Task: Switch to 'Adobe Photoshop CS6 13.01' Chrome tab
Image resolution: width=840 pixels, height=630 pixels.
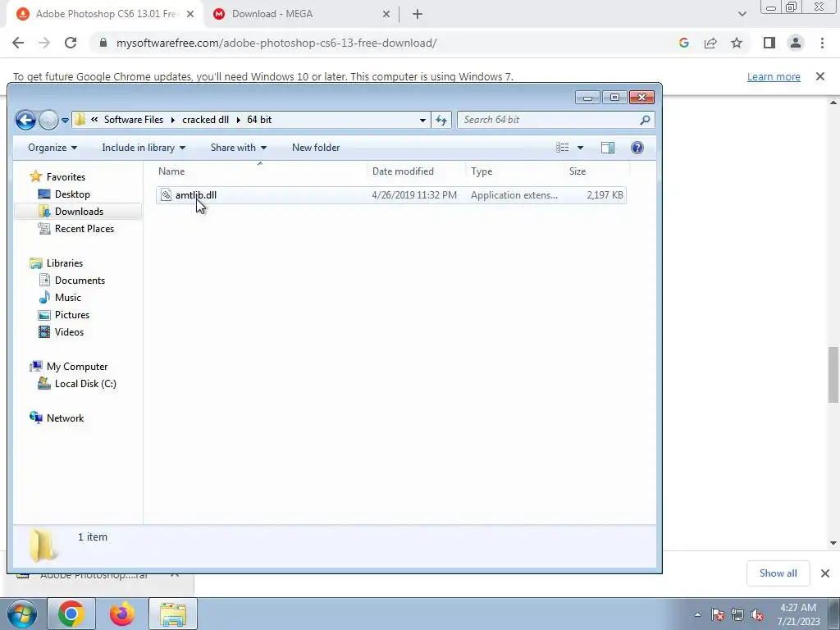Action: tap(105, 14)
